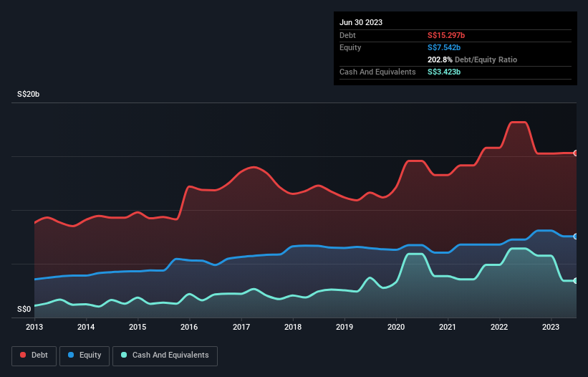This screenshot has width=588, height=377.
Task: Click the S$7.542b equity value
Action: [x=444, y=47]
